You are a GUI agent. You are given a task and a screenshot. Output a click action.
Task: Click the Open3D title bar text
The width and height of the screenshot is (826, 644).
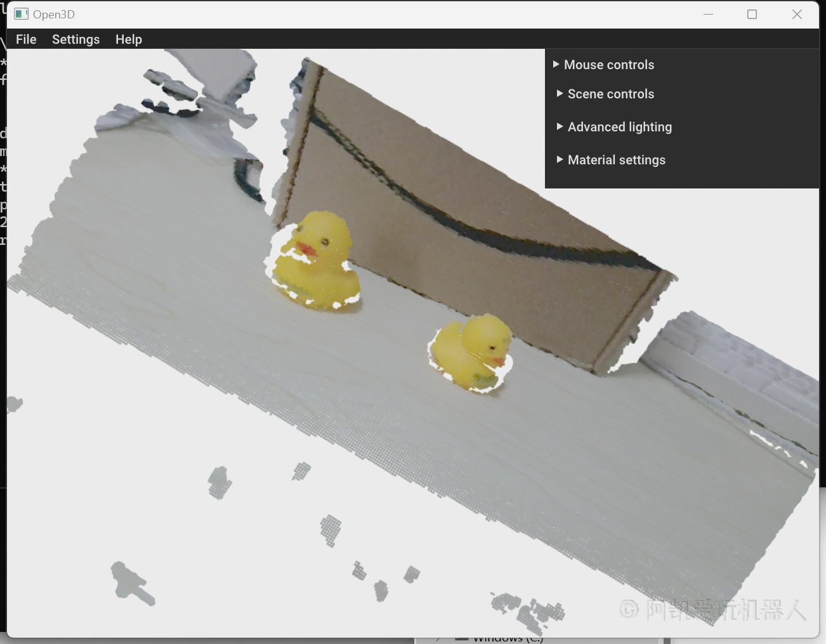[x=54, y=14]
